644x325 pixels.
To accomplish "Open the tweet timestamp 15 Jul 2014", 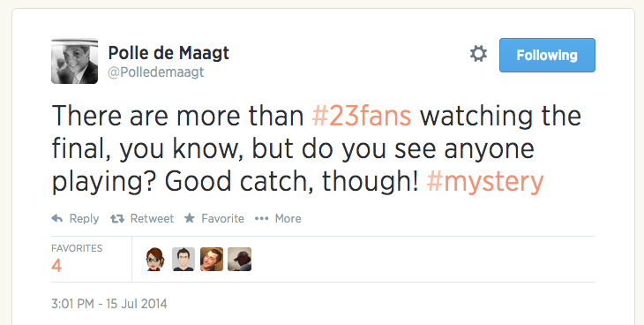I will pyautogui.click(x=109, y=304).
